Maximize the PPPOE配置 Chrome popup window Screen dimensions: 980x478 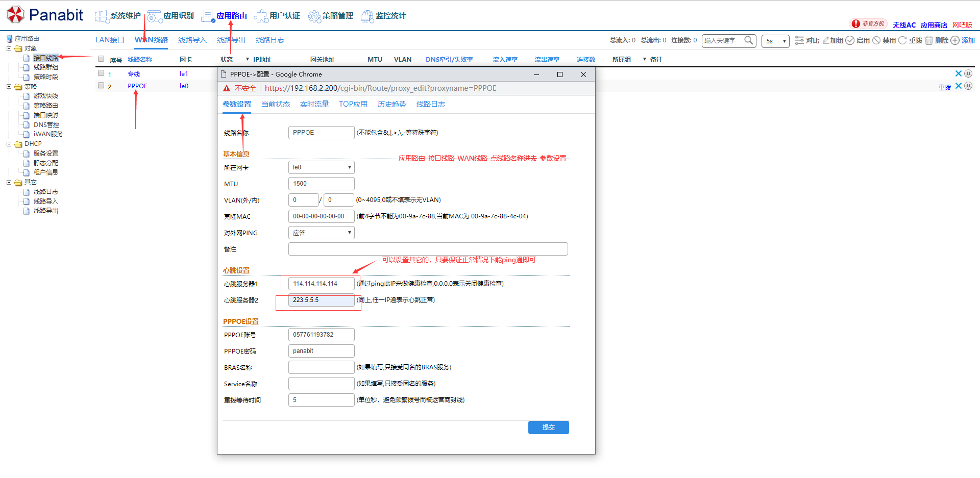pyautogui.click(x=560, y=74)
